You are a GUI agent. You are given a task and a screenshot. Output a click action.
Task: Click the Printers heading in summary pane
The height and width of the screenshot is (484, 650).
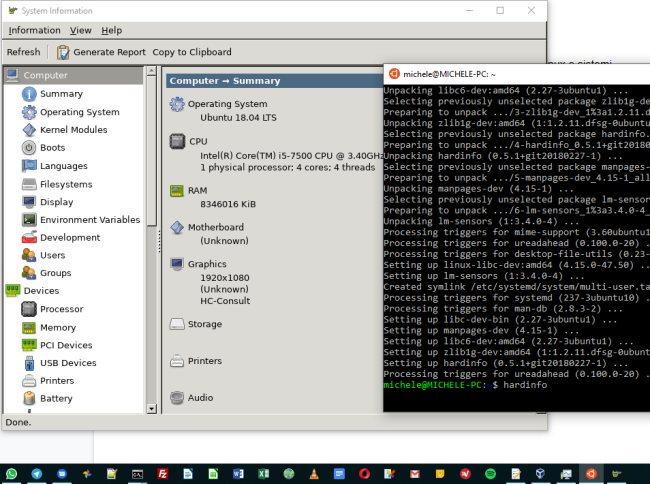[x=205, y=361]
